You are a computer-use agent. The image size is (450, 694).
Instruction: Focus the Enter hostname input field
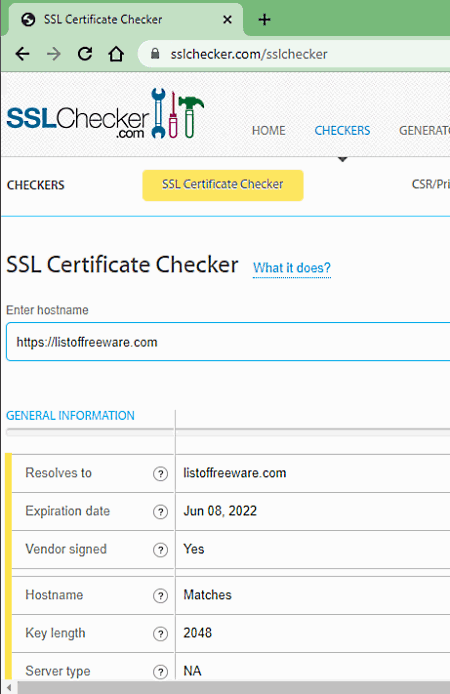pyautogui.click(x=228, y=342)
